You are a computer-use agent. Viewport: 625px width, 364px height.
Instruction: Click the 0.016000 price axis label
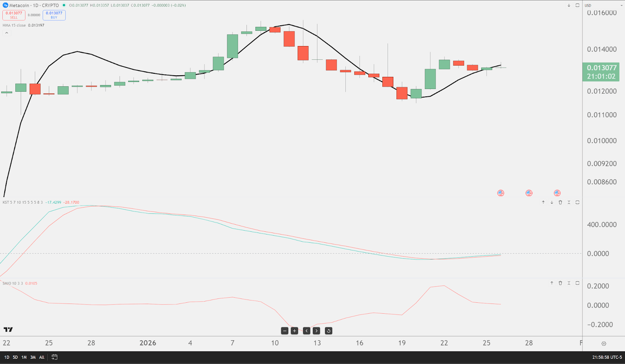click(x=602, y=12)
